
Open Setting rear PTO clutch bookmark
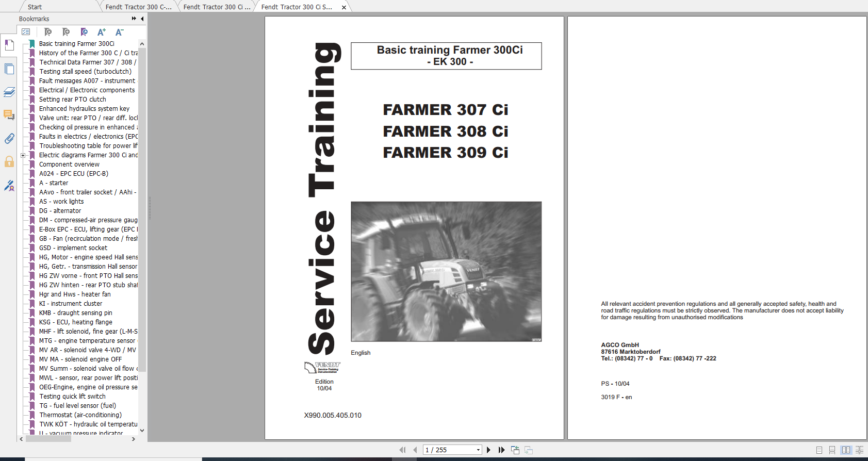pos(72,100)
